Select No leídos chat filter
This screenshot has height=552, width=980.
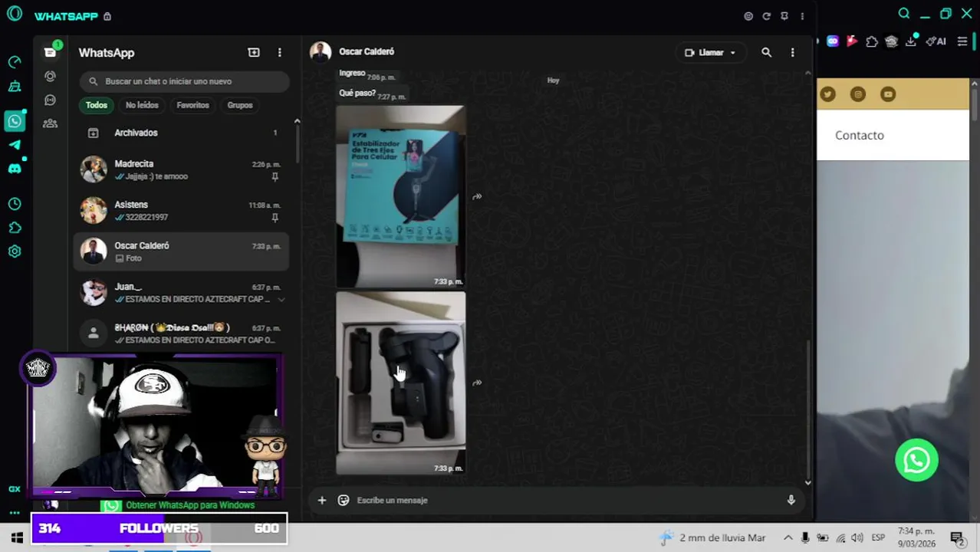[x=142, y=105]
